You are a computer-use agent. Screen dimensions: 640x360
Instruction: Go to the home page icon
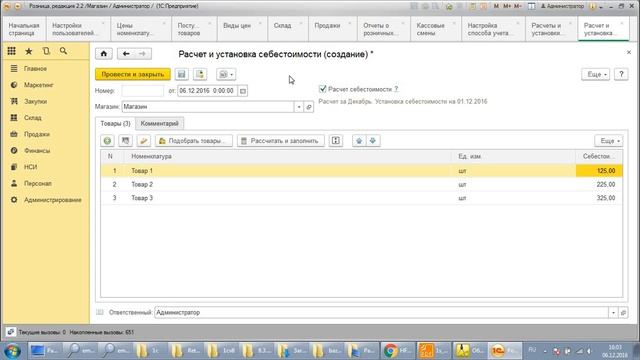click(104, 54)
